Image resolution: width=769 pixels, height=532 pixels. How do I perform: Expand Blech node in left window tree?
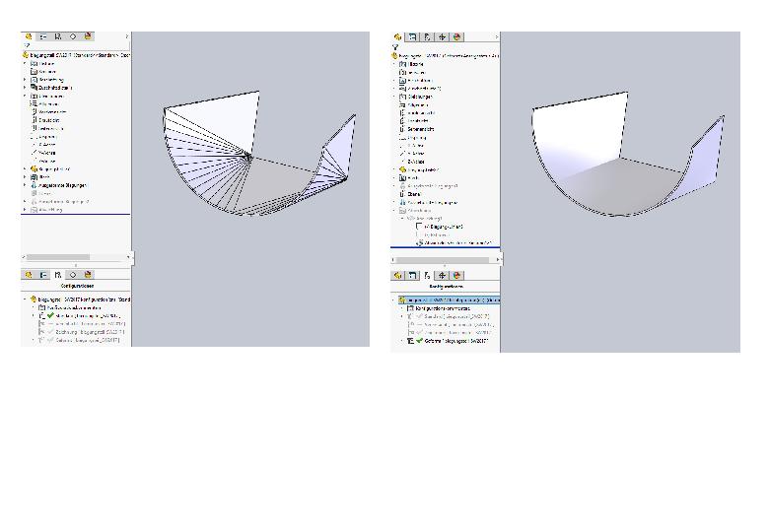[25, 177]
